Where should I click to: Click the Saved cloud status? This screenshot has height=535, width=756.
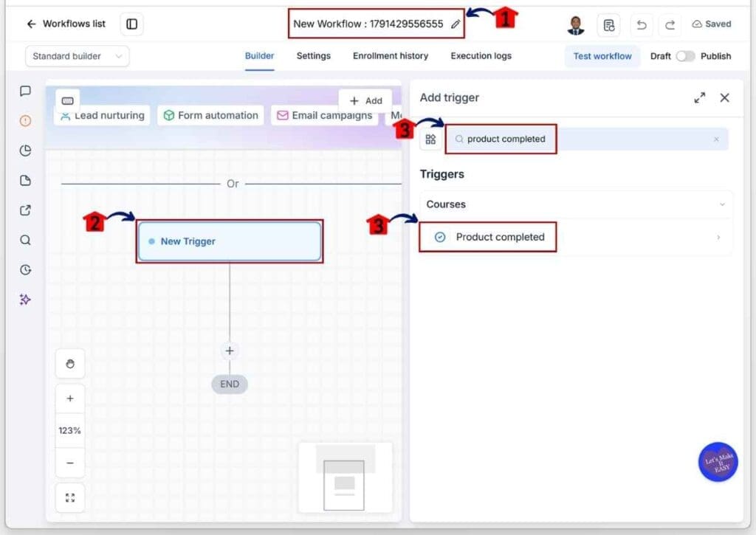(x=712, y=24)
